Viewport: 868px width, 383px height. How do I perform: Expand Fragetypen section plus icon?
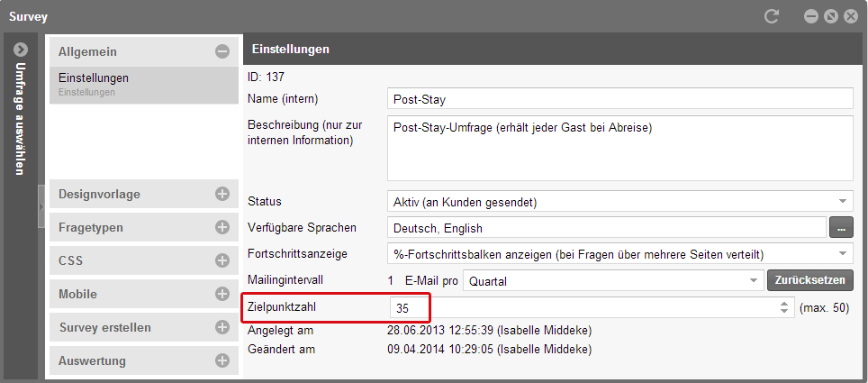222,227
